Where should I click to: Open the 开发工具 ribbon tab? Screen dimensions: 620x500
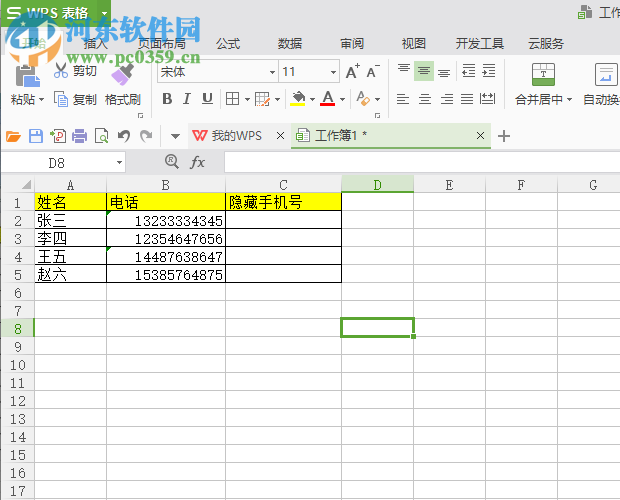click(480, 43)
